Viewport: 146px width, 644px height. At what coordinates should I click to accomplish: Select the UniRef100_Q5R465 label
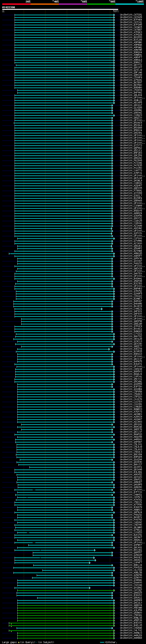coord(131,201)
